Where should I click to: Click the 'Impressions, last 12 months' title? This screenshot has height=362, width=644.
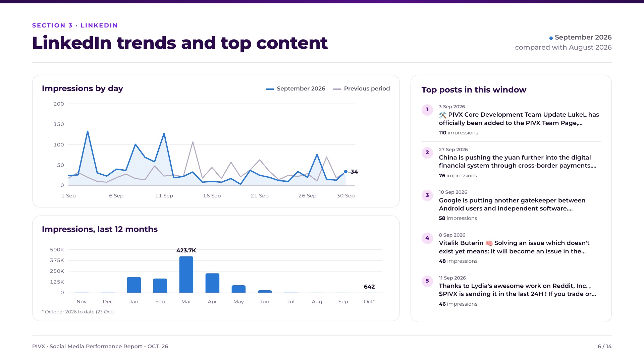100,230
